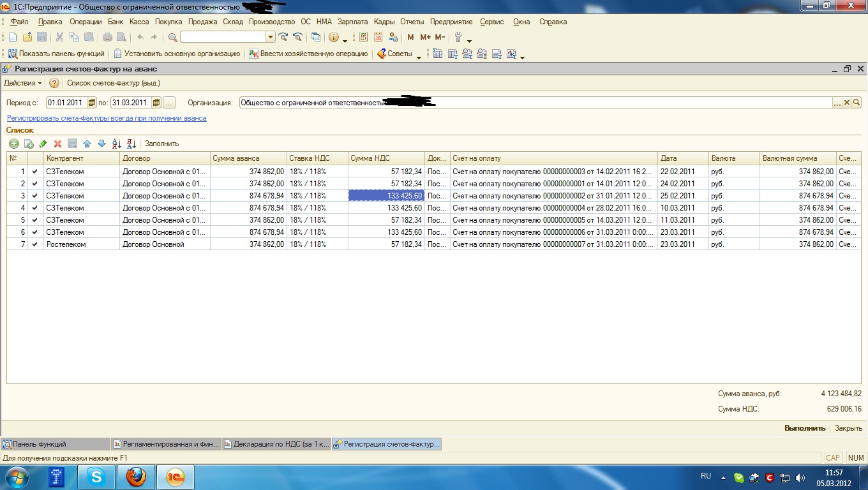
Task: Expand the Советы dropdown arrow
Action: pyautogui.click(x=419, y=56)
